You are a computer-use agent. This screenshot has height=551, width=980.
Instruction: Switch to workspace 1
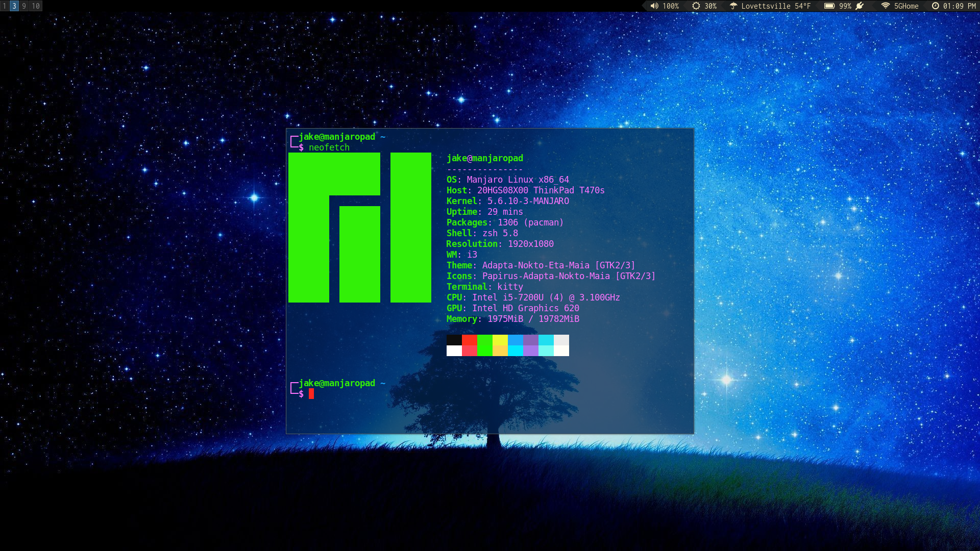pos(5,6)
